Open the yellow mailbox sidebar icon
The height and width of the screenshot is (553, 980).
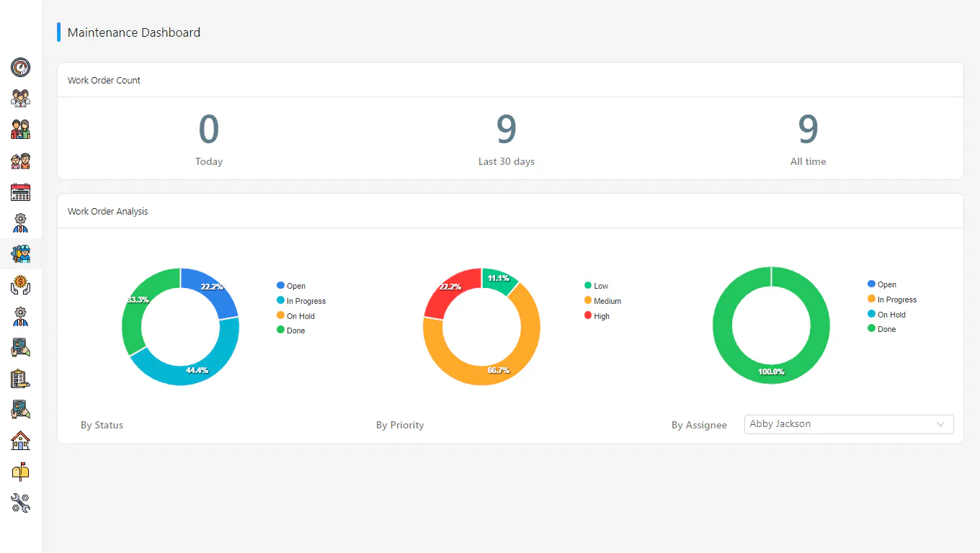pos(20,471)
